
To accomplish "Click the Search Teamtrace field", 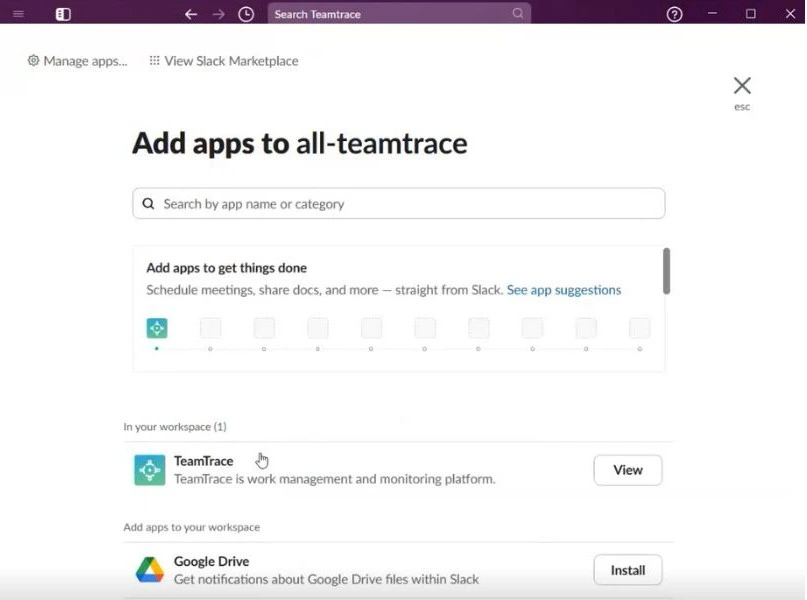I will click(399, 14).
